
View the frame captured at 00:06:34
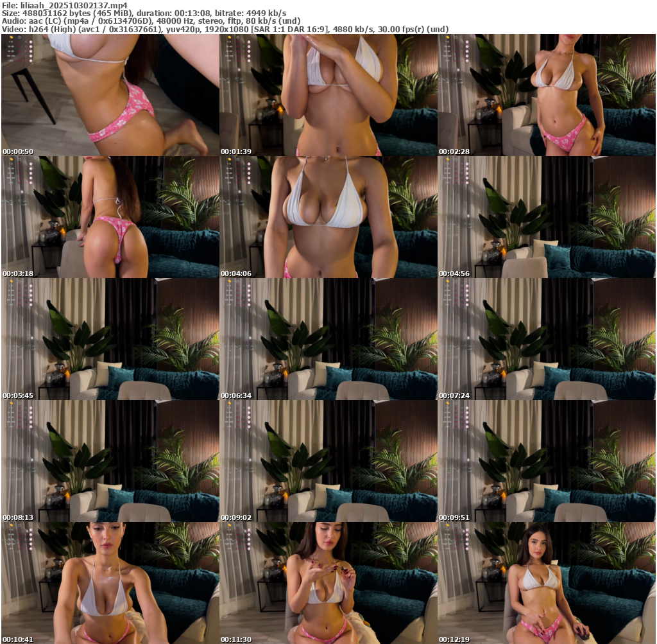tap(328, 339)
